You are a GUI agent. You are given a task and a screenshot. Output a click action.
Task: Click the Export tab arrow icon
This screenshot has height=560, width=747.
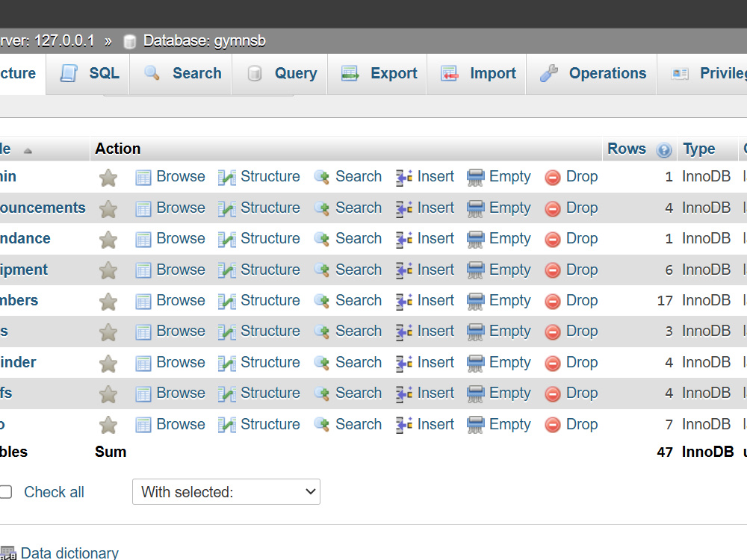click(350, 73)
